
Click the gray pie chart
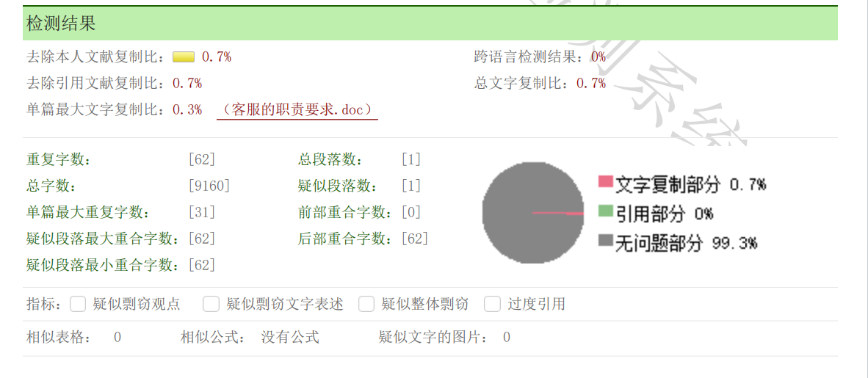coord(533,212)
